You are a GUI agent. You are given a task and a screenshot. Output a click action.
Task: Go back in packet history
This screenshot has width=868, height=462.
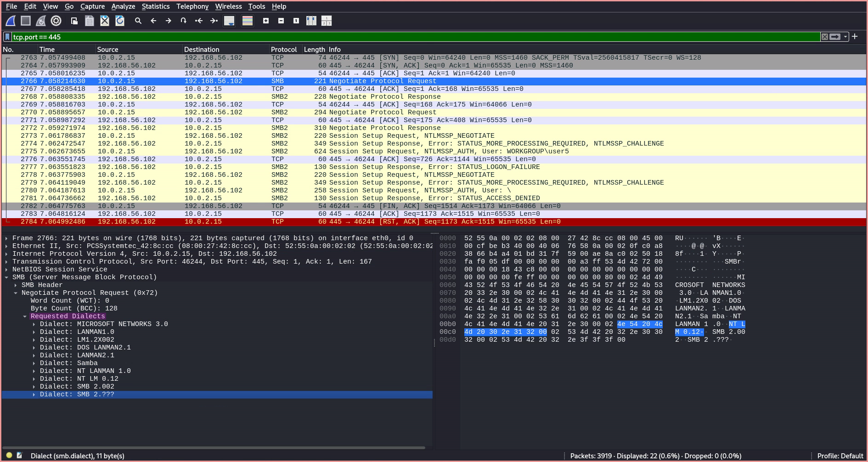point(153,21)
